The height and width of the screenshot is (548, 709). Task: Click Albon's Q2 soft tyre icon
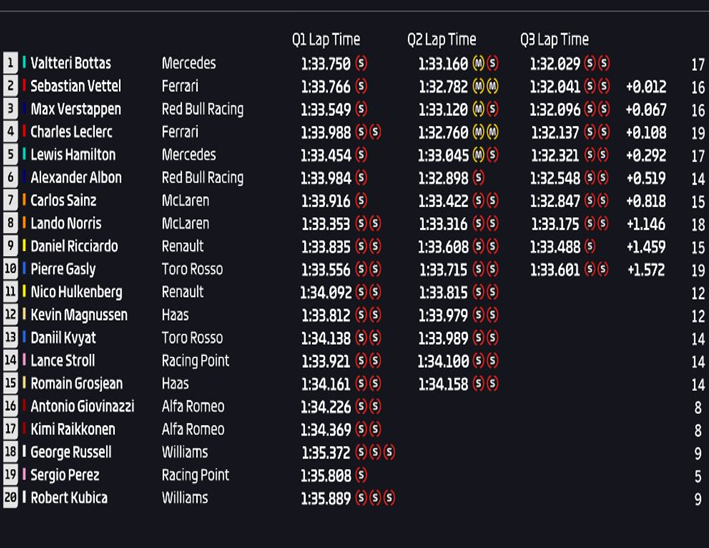478,178
